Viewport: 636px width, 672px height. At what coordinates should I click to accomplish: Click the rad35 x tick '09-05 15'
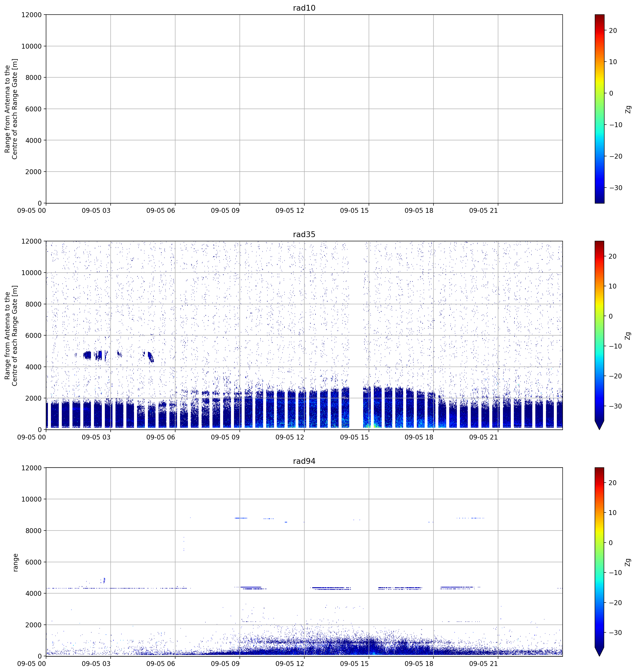354,437
